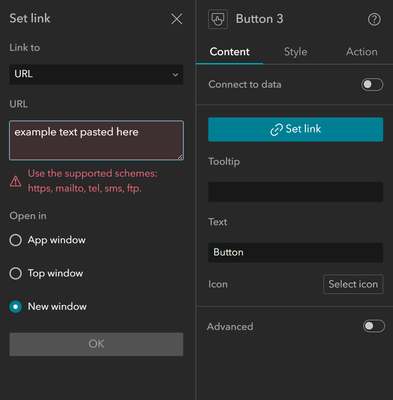Switch to the Content tab
The width and height of the screenshot is (393, 400).
click(x=229, y=52)
